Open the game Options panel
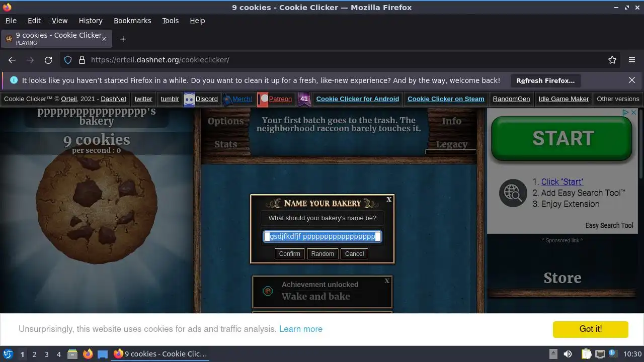The image size is (644, 362). [225, 121]
